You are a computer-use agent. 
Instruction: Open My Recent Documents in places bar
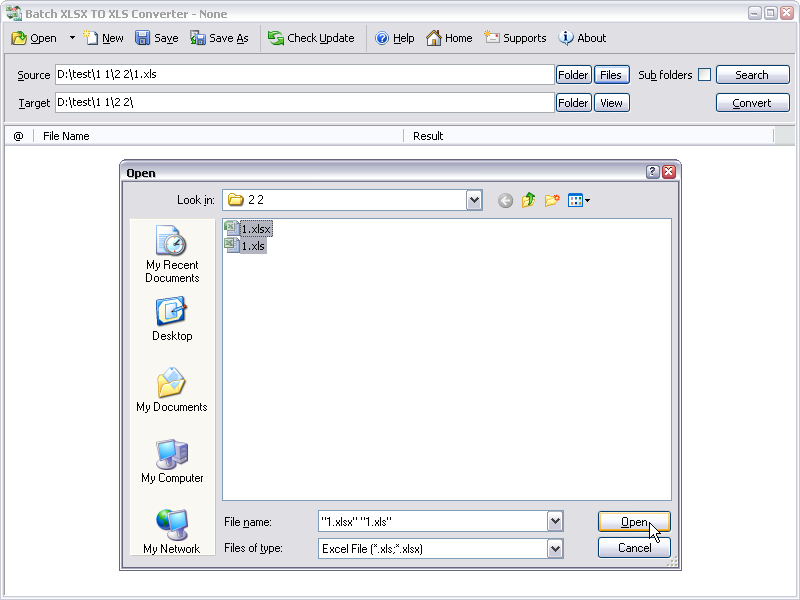pos(172,254)
